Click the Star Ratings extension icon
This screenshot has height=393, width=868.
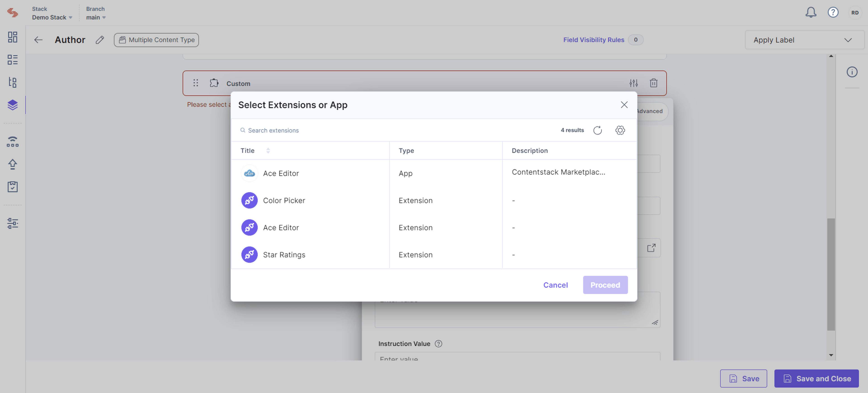[249, 255]
